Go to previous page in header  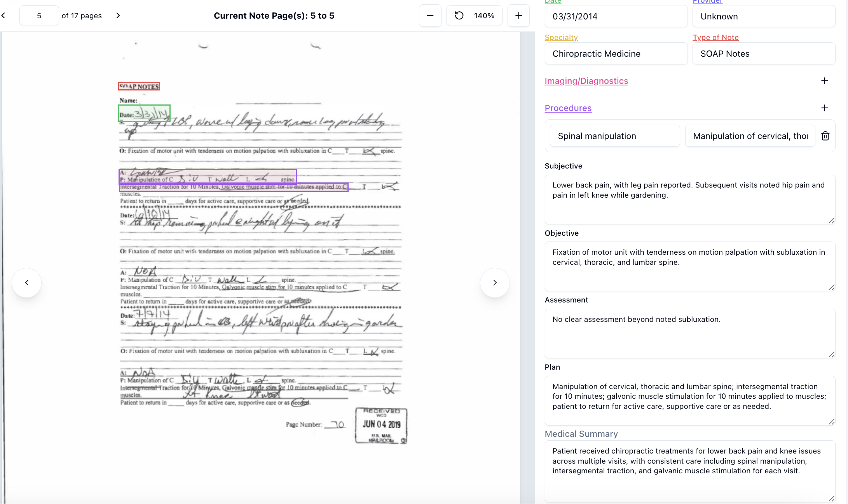pos(3,16)
